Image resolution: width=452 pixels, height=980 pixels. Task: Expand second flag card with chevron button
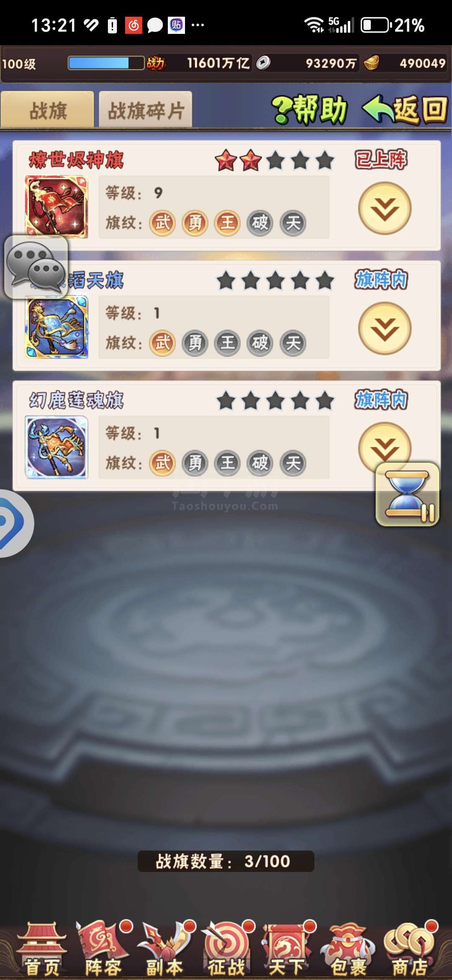point(385,328)
